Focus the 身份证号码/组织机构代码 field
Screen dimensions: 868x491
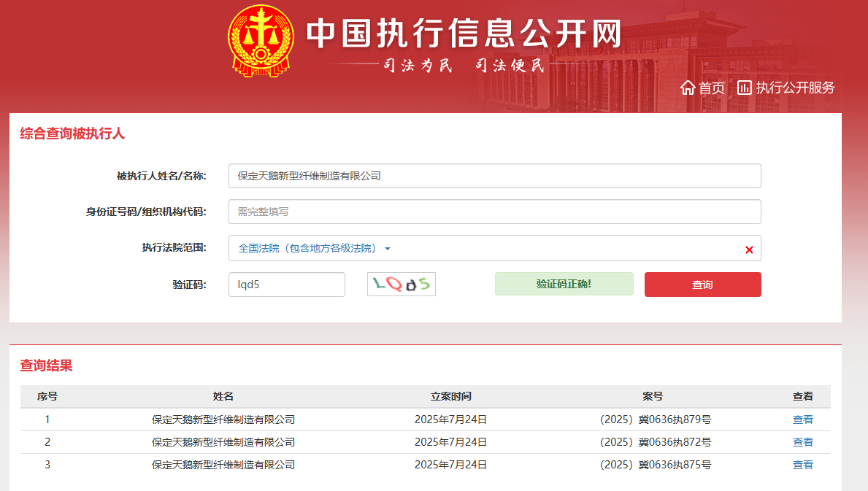click(x=495, y=212)
